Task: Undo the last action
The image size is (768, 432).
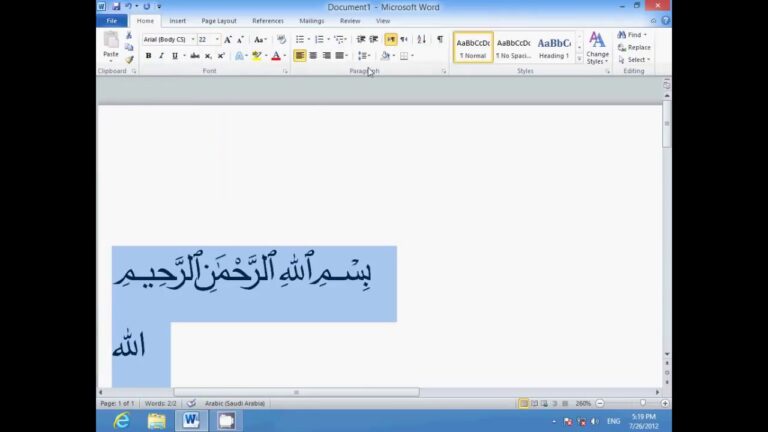Action: point(129,6)
